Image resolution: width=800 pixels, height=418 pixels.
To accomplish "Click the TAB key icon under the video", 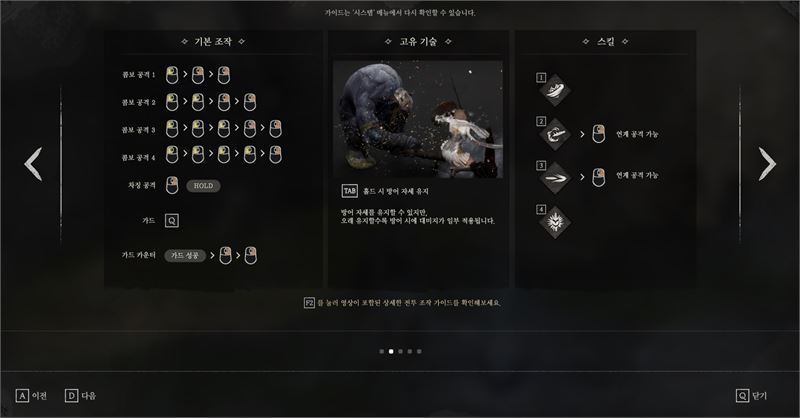I will pos(349,191).
